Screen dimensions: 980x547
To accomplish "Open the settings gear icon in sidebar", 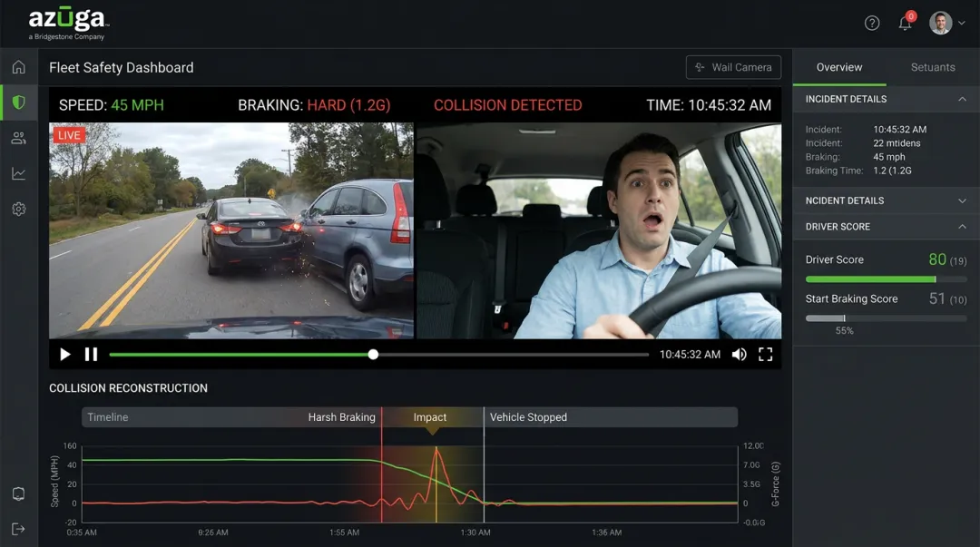I will pos(19,209).
